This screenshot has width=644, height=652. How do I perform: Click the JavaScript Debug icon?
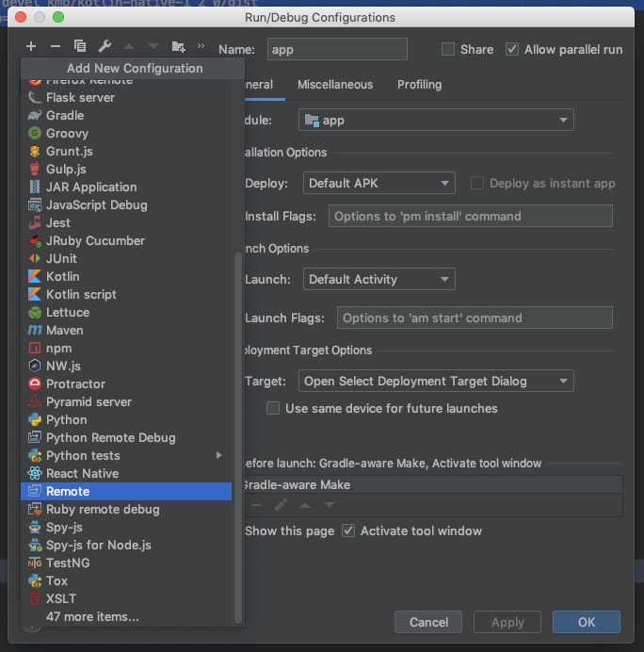(35, 205)
